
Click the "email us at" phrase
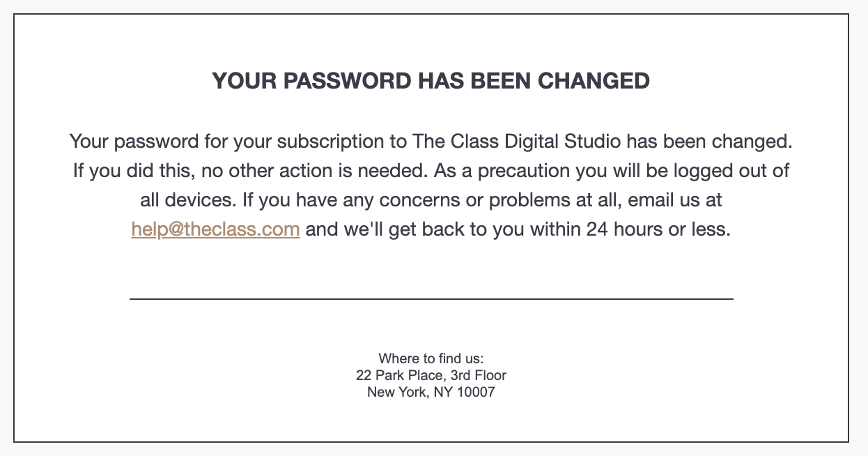point(675,200)
